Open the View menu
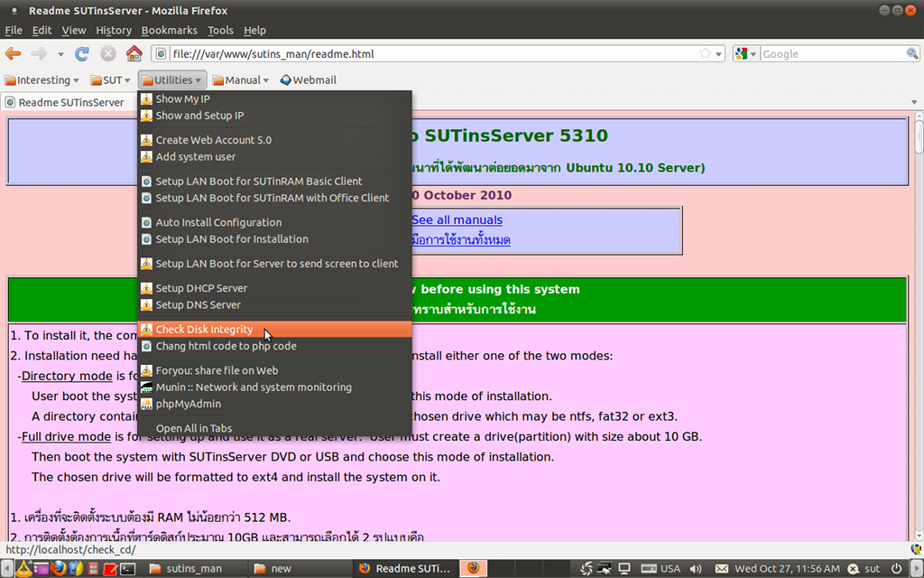924x578 pixels. pyautogui.click(x=74, y=30)
